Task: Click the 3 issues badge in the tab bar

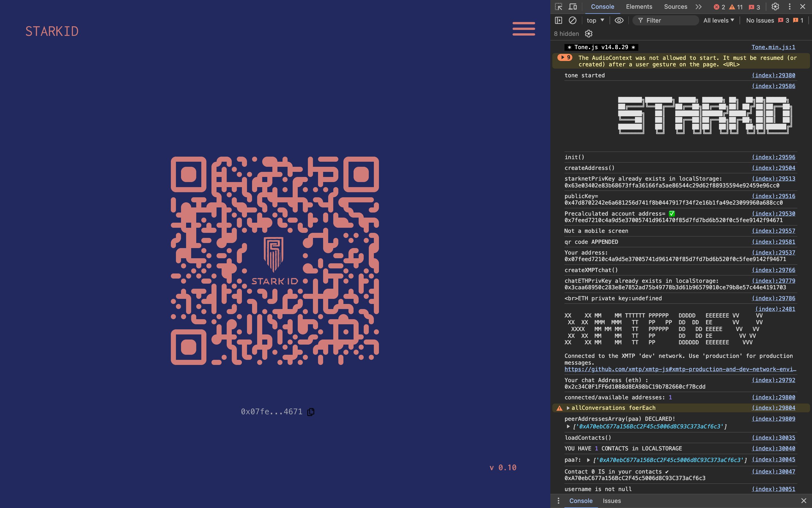Action: [x=754, y=7]
